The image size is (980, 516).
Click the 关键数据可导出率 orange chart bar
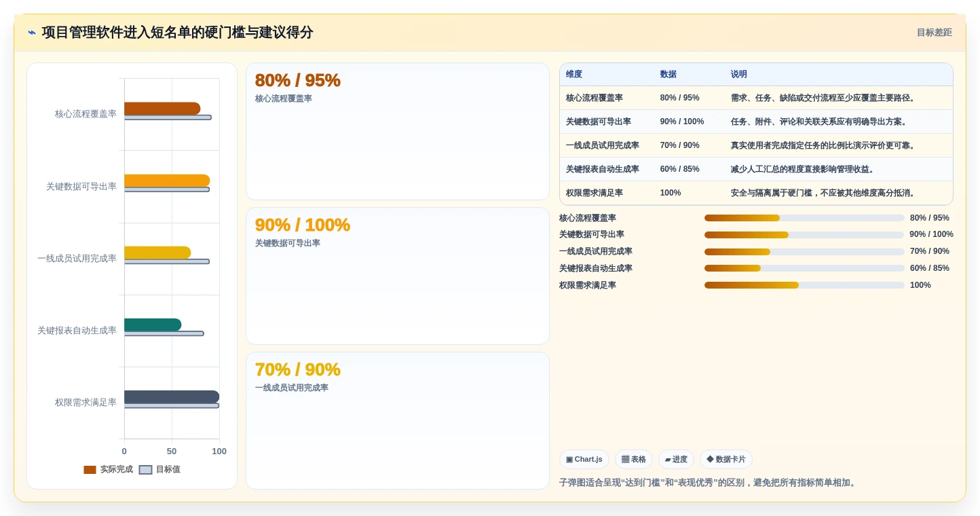coord(167,181)
